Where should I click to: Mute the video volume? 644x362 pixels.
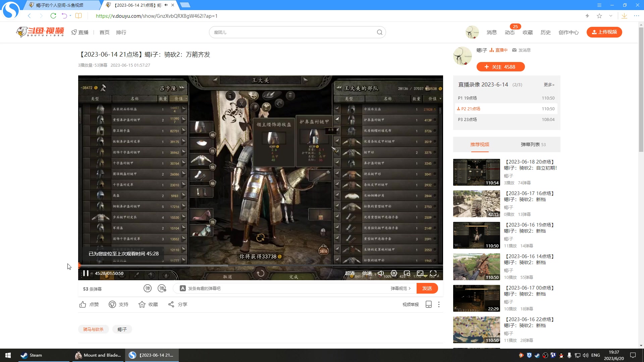tap(381, 273)
